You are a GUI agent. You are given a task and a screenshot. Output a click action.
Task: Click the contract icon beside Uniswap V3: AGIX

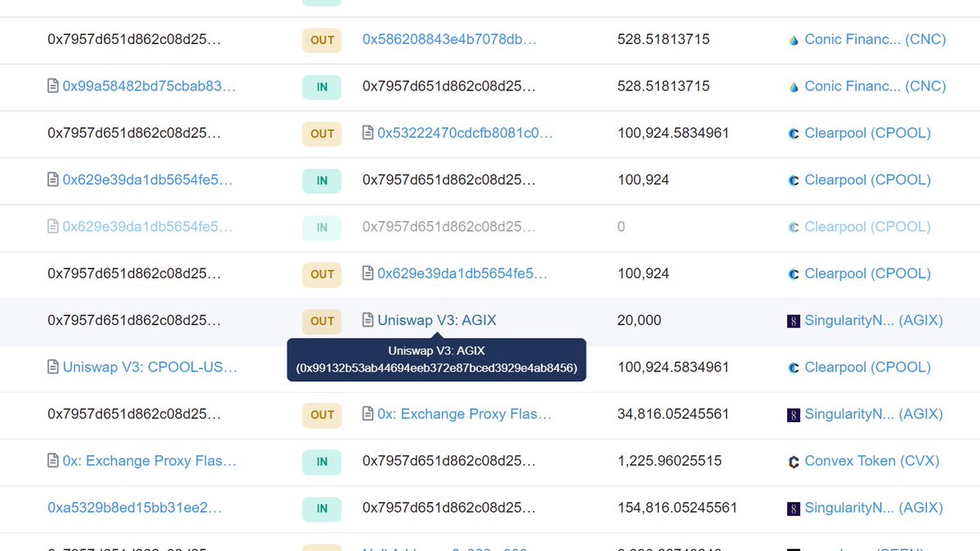click(x=367, y=321)
